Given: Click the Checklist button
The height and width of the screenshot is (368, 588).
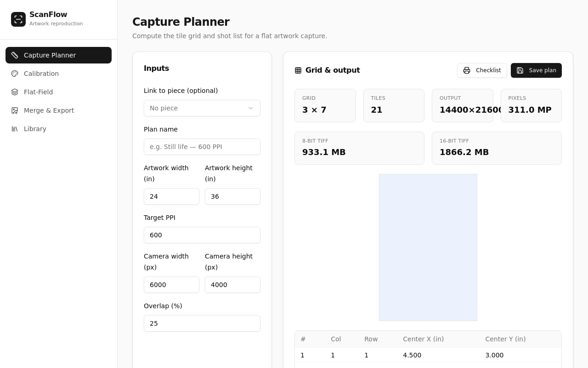Looking at the screenshot, I should pyautogui.click(x=482, y=70).
